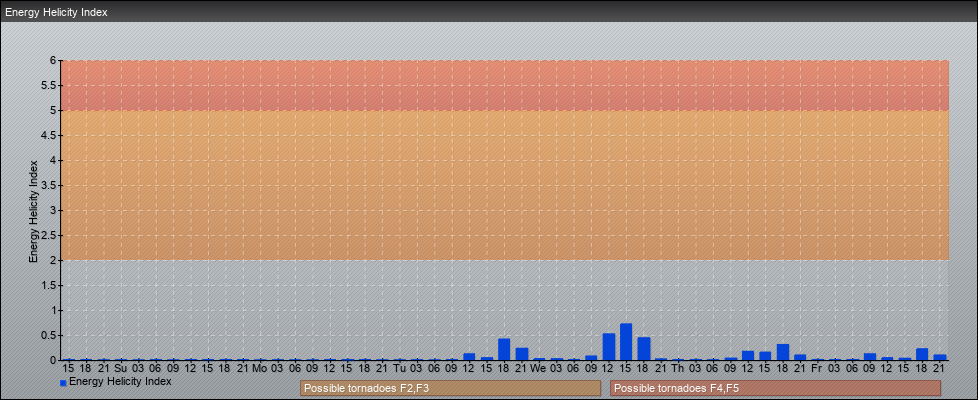The width and height of the screenshot is (978, 400).
Task: Click the 'Su' day label on time axis
Action: (120, 368)
